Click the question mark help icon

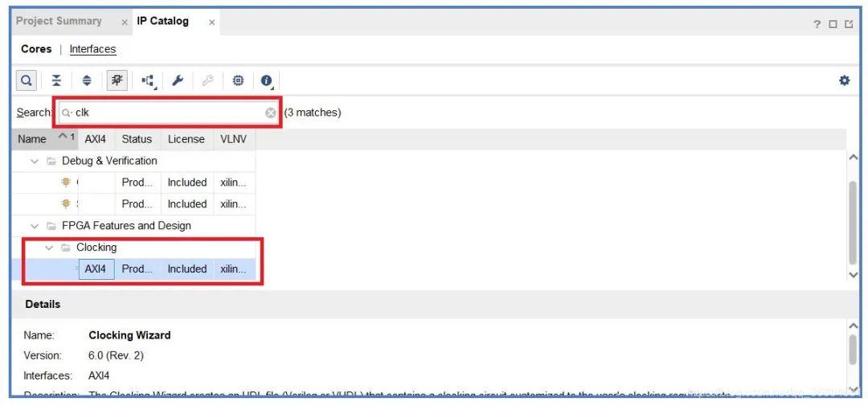coord(817,24)
